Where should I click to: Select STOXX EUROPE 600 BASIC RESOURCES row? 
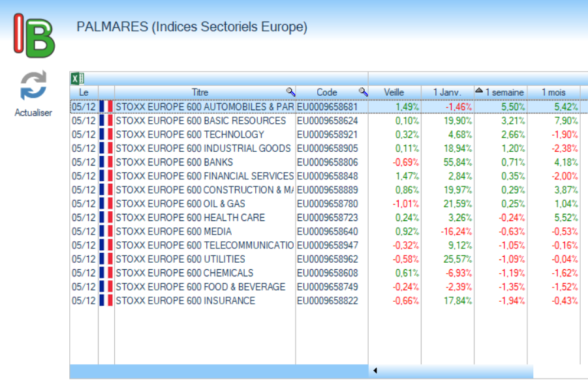click(x=200, y=121)
